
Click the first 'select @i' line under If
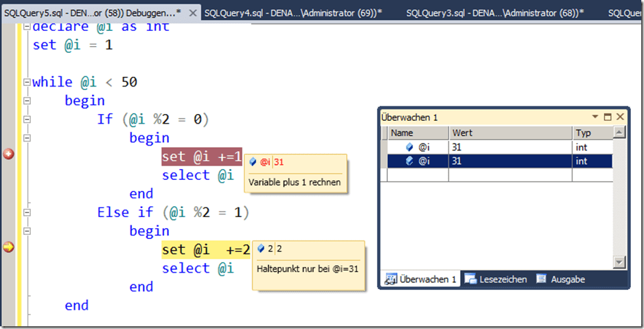[x=198, y=175]
